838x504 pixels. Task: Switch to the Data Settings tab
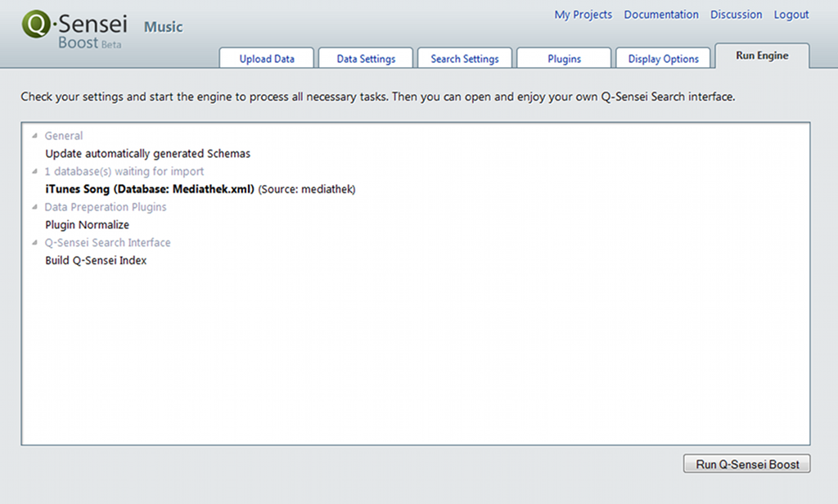(x=366, y=58)
